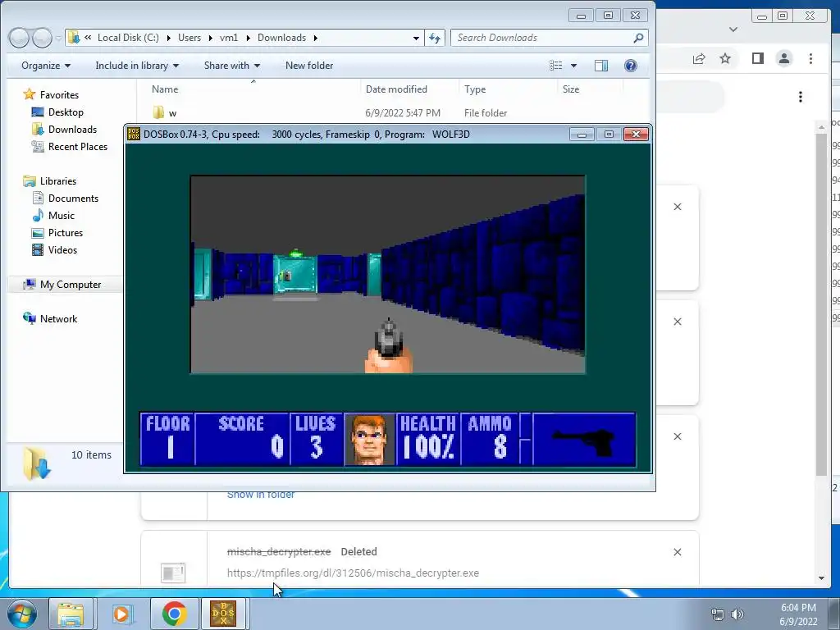
Task: Click the mischa_decrypter.exe file thumbnail icon
Action: 173,572
